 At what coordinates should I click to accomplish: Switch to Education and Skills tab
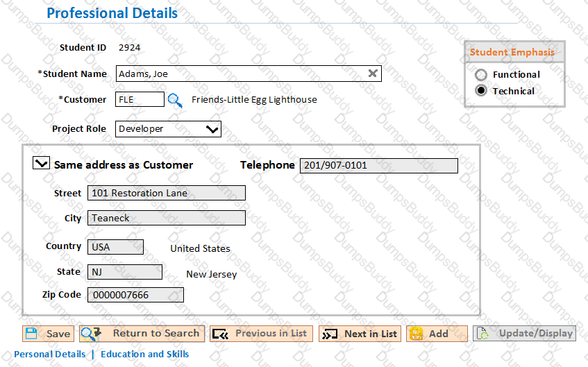point(145,354)
